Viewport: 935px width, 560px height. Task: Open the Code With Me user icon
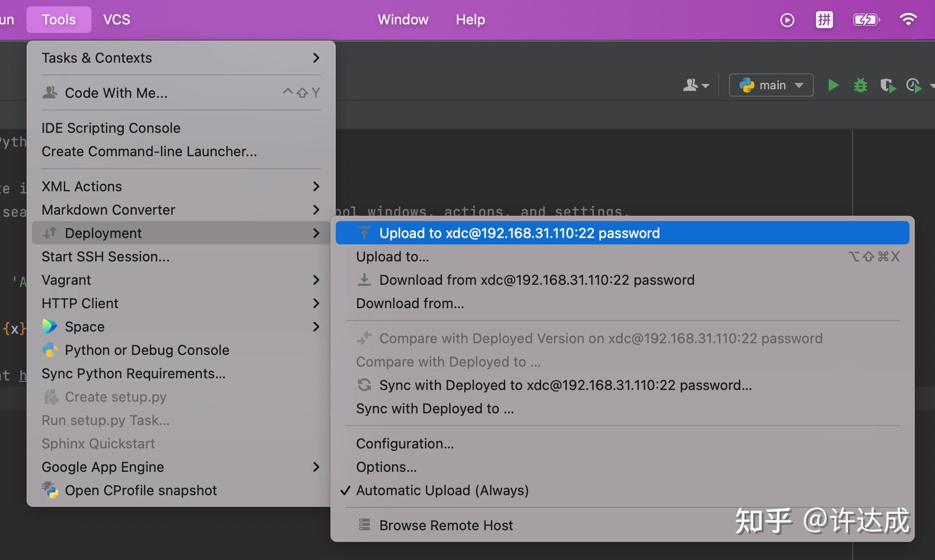point(695,85)
